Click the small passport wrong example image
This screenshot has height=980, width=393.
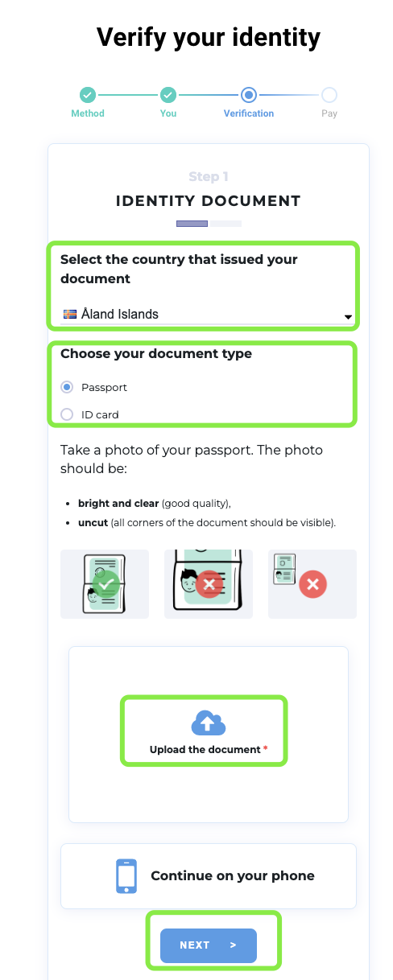pos(312,584)
